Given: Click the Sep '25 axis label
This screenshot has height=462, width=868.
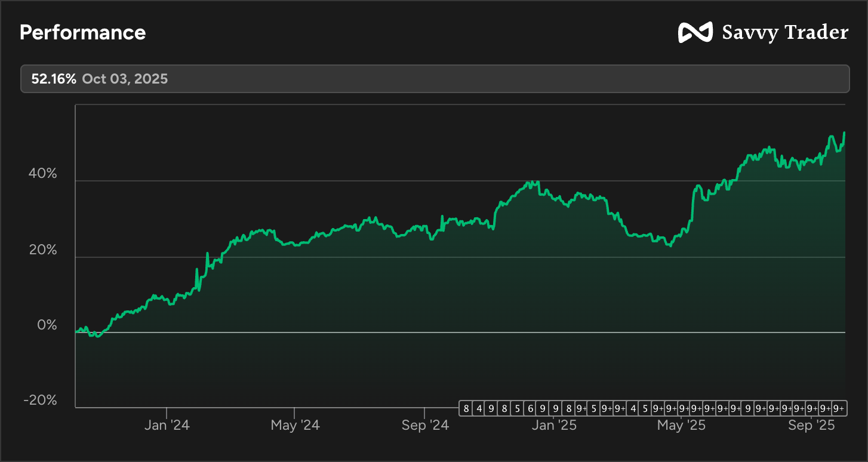Looking at the screenshot, I should click(x=811, y=426).
